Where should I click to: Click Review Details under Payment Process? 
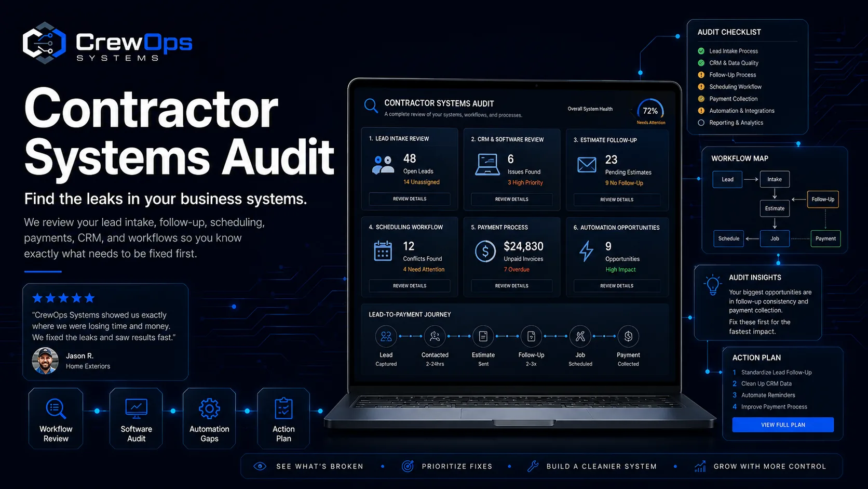(x=512, y=286)
